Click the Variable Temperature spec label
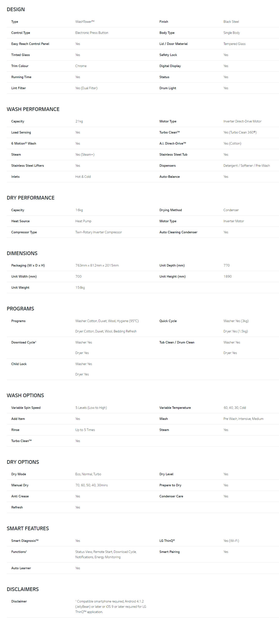Viewport: 279px width, 644px height. [175, 408]
